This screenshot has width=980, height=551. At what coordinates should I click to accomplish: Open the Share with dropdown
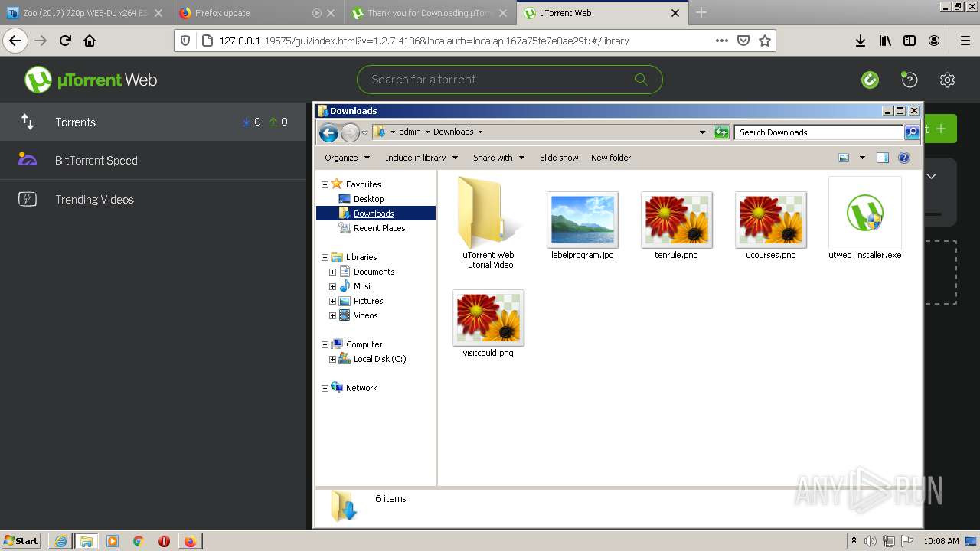(498, 158)
